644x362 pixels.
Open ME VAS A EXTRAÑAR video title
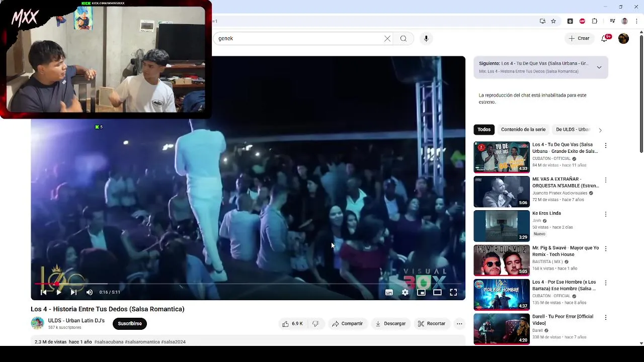[x=566, y=183]
